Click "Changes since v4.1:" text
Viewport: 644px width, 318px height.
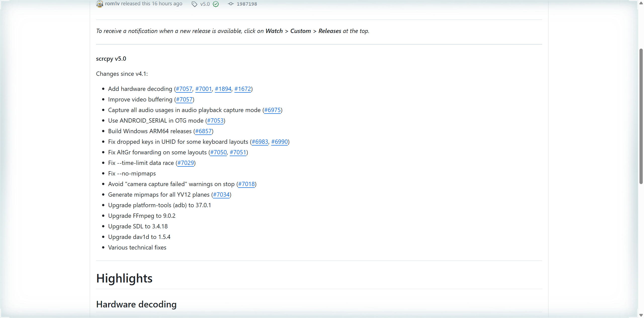tap(122, 74)
